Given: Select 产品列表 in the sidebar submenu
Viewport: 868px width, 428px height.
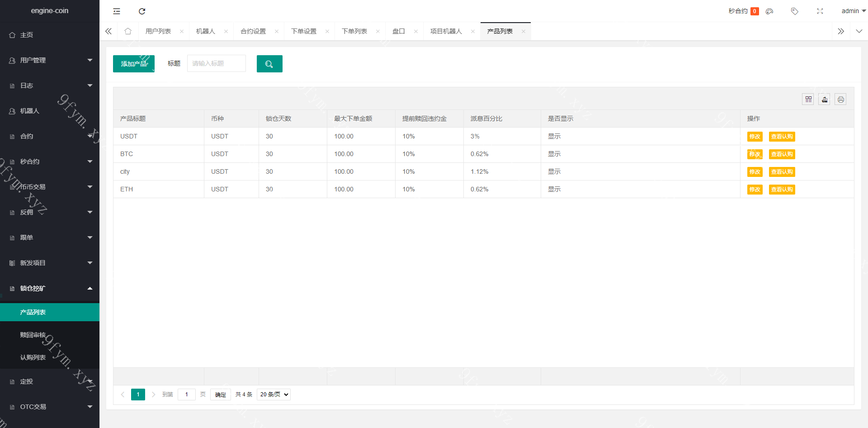Looking at the screenshot, I should point(50,312).
